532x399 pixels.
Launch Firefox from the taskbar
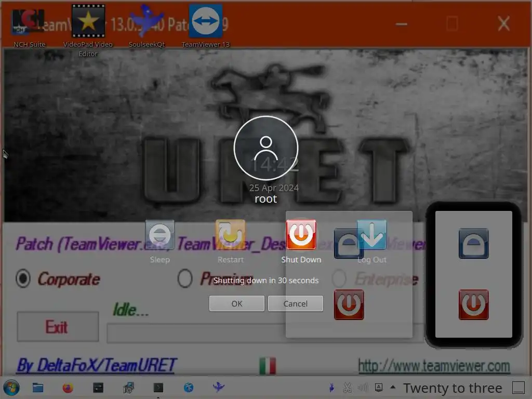pos(68,388)
